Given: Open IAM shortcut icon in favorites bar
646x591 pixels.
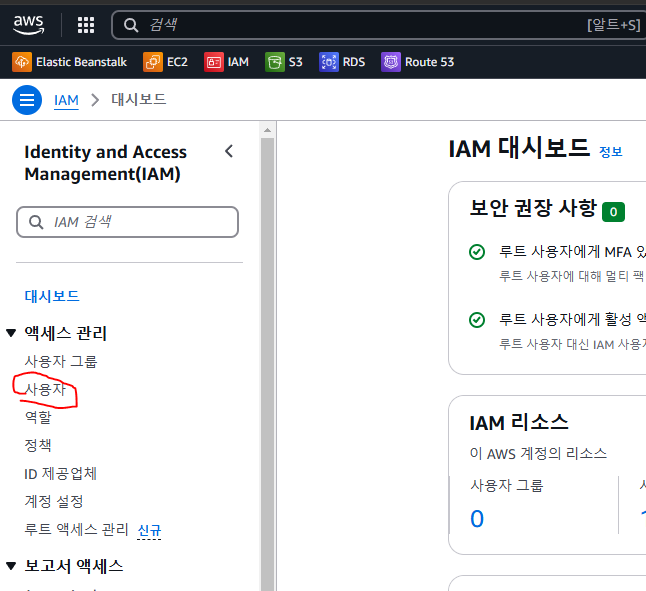Looking at the screenshot, I should [x=214, y=62].
